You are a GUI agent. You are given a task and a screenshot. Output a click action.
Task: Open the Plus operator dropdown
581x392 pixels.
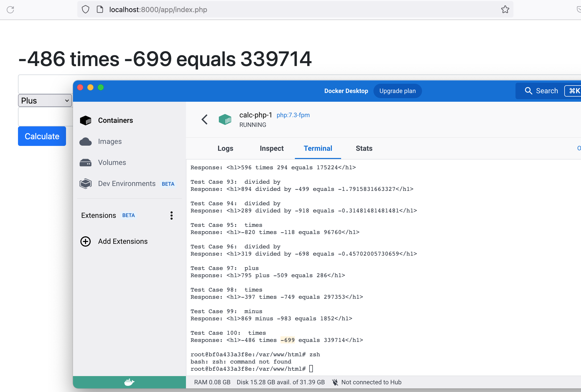[45, 100]
